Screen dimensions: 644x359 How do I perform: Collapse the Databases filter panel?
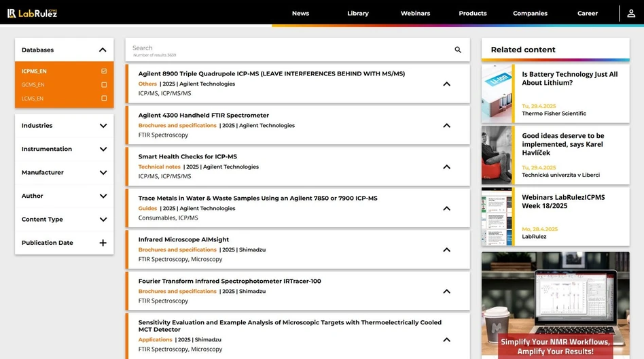pyautogui.click(x=103, y=50)
